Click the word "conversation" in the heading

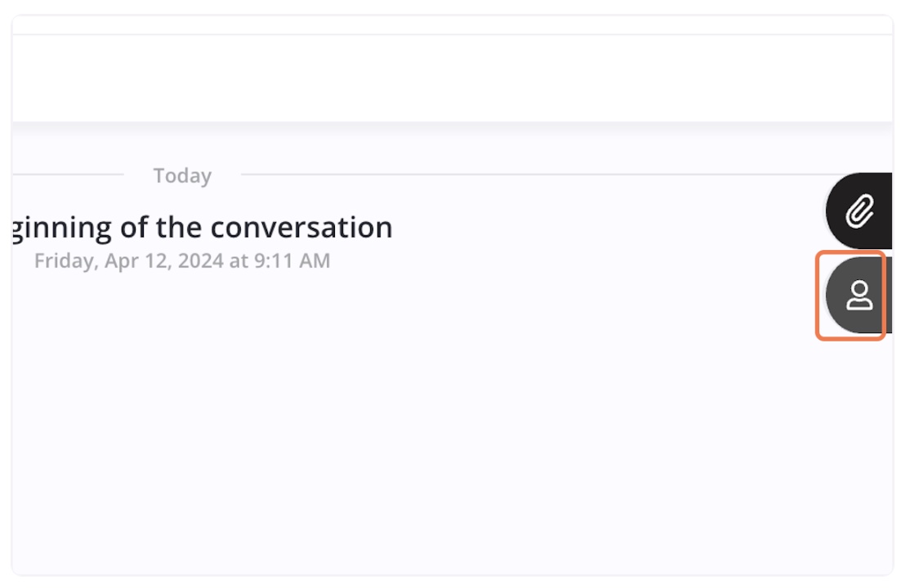point(301,227)
